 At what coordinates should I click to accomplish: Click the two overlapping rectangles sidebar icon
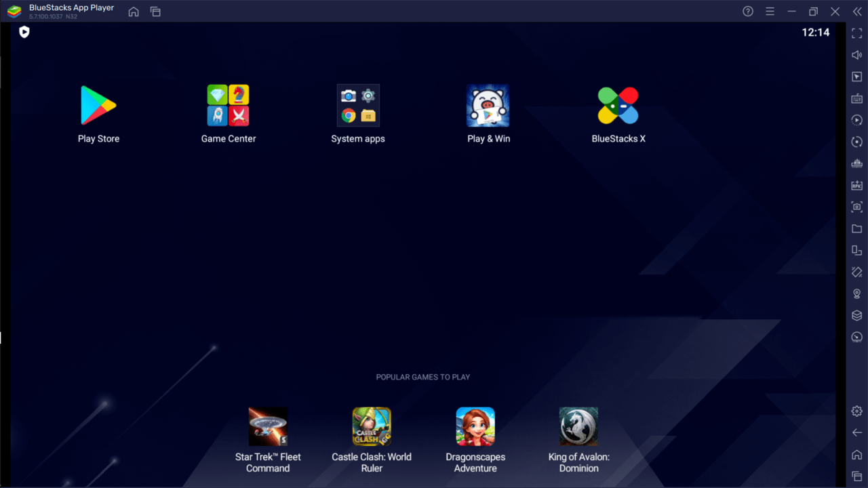click(857, 250)
